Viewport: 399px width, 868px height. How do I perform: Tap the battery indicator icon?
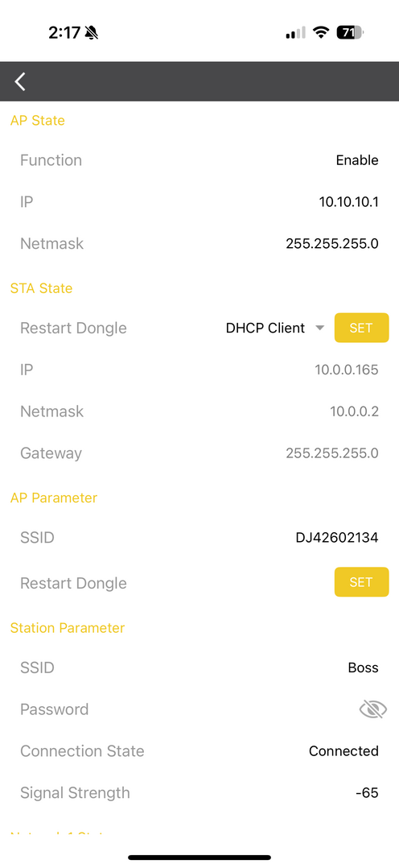click(x=350, y=33)
